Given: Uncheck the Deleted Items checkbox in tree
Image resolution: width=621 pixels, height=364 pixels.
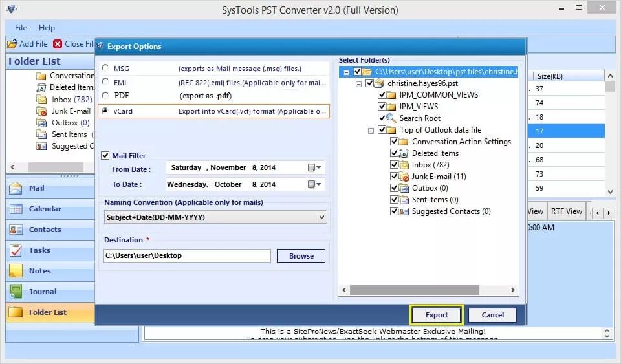Looking at the screenshot, I should [x=394, y=153].
